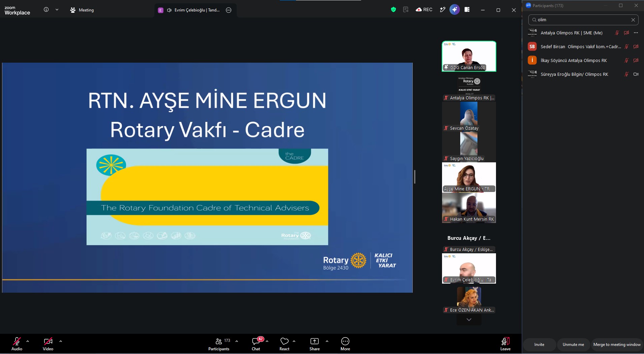Unmute using the Audio button
Screen dimensions: 644x354
coord(17,344)
